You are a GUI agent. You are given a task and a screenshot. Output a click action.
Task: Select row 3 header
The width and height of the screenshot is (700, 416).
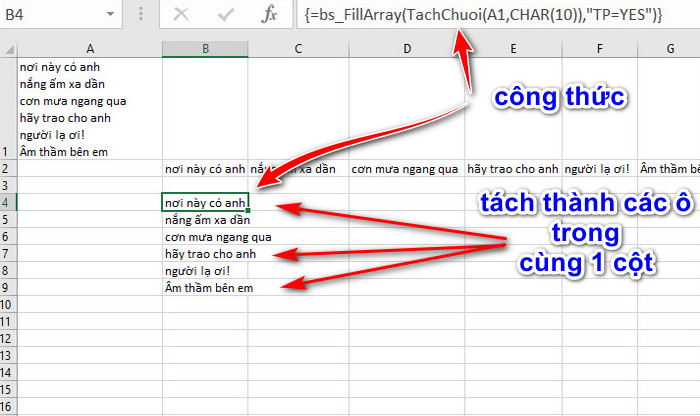click(8, 185)
